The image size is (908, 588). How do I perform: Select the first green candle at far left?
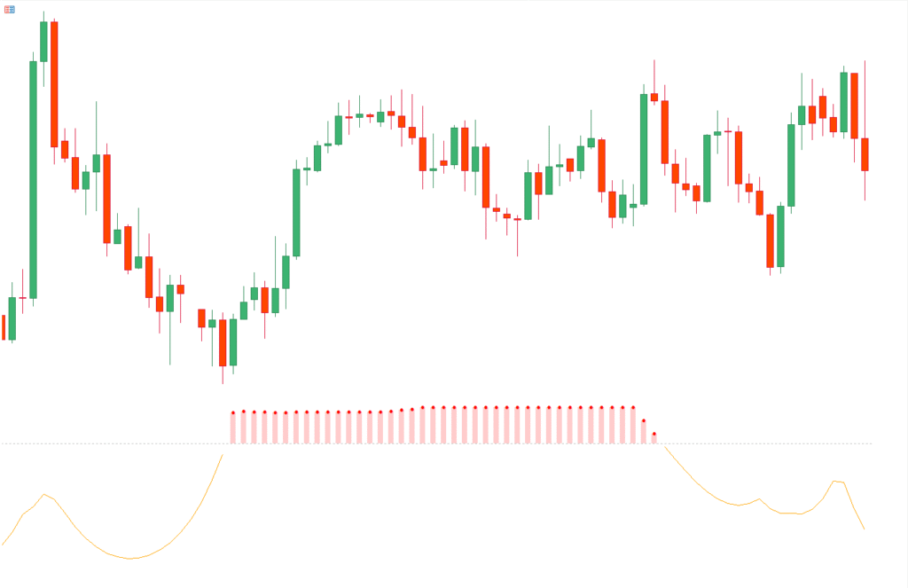12,318
